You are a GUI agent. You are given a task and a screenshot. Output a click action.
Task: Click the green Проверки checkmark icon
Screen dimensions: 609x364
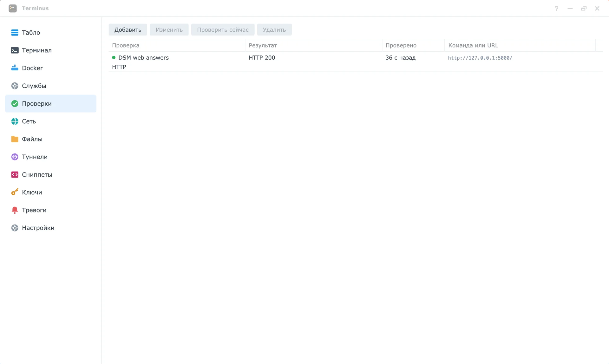(x=15, y=103)
